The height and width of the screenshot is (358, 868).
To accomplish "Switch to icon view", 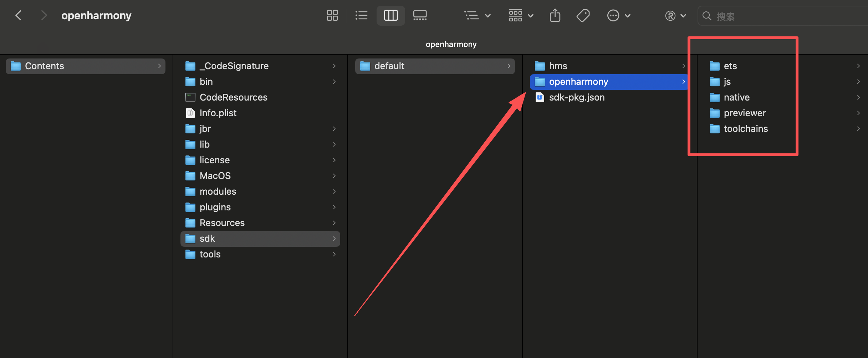I will click(x=332, y=15).
